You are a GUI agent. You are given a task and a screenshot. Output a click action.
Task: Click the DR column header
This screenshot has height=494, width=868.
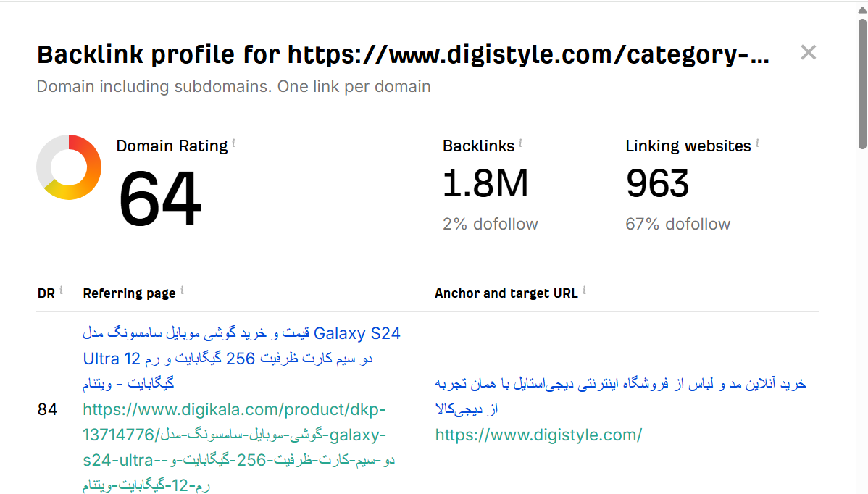click(x=46, y=293)
